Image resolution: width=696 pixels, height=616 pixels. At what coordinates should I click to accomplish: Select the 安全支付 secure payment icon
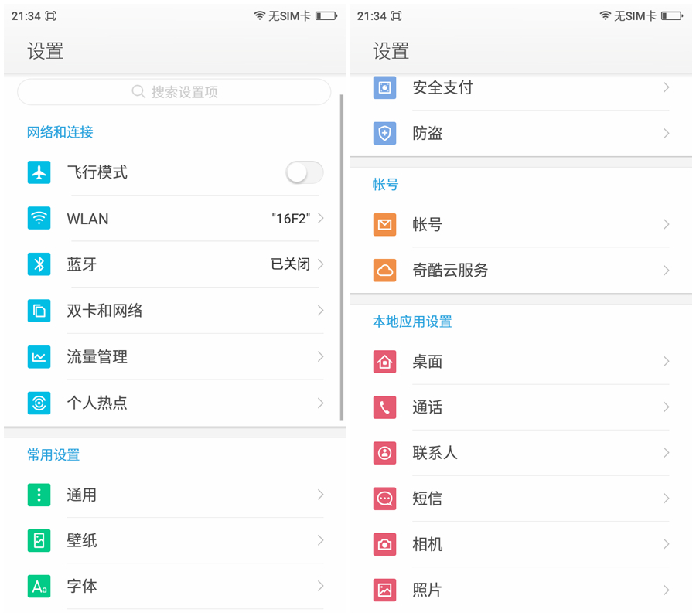click(x=384, y=87)
